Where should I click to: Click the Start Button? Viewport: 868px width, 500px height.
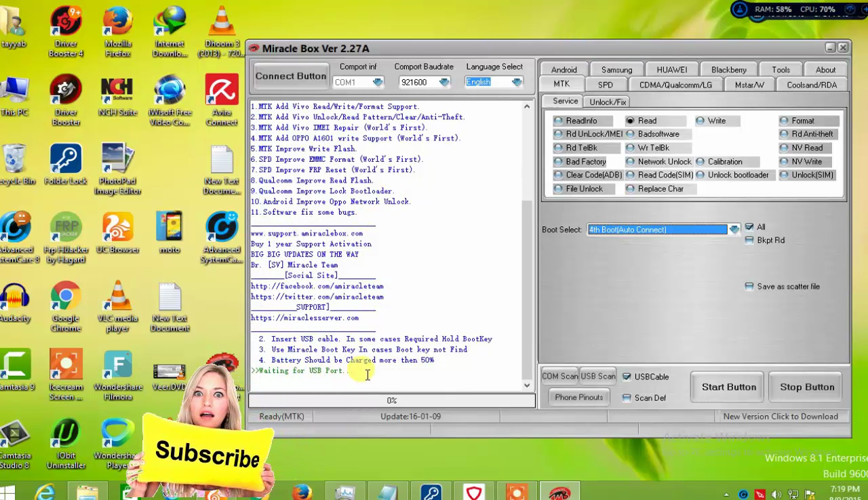click(x=729, y=387)
